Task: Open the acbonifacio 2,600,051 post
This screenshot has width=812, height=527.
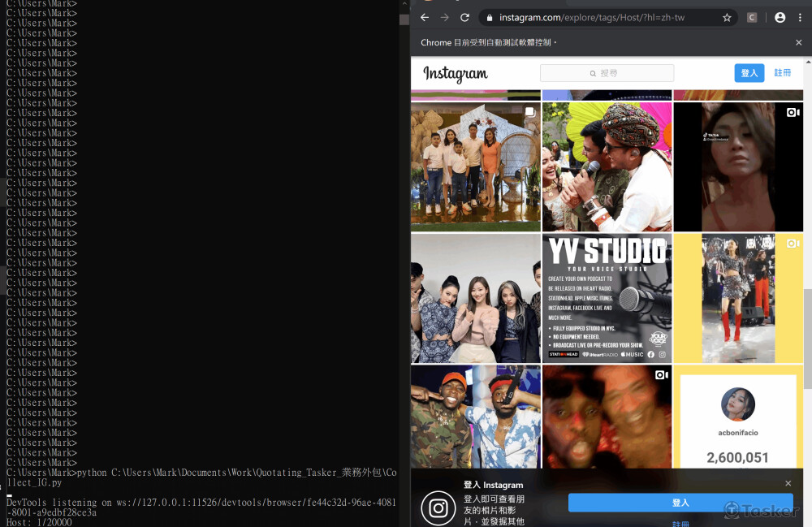Action: pos(738,417)
